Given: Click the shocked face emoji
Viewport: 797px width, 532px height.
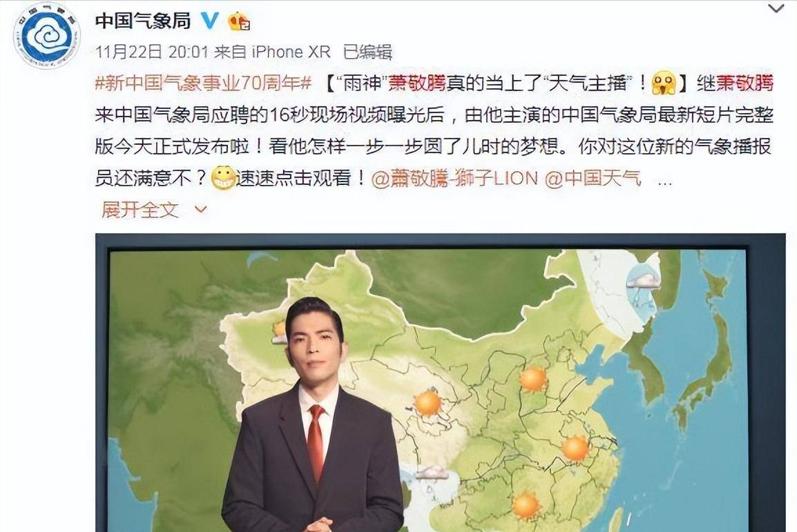Looking at the screenshot, I should click(x=664, y=82).
